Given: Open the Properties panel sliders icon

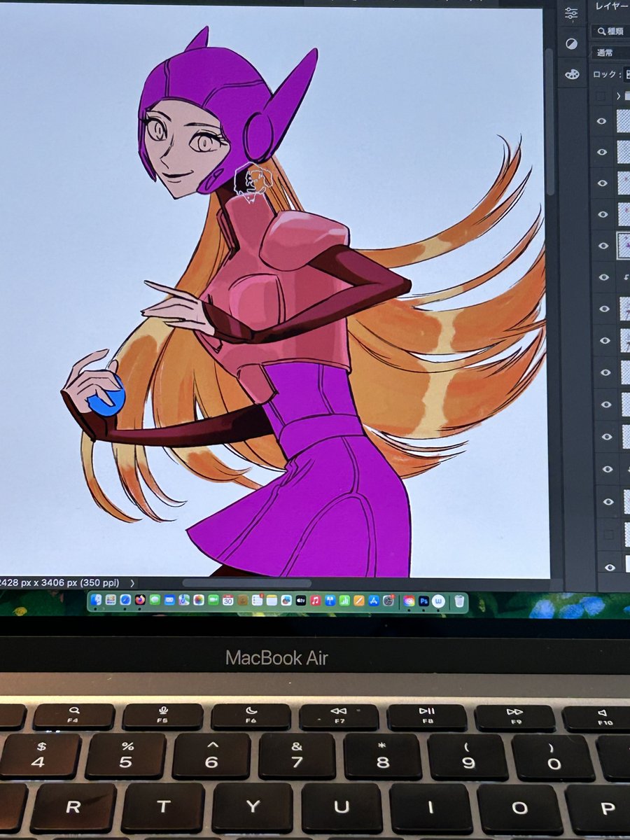Looking at the screenshot, I should coord(571,13).
